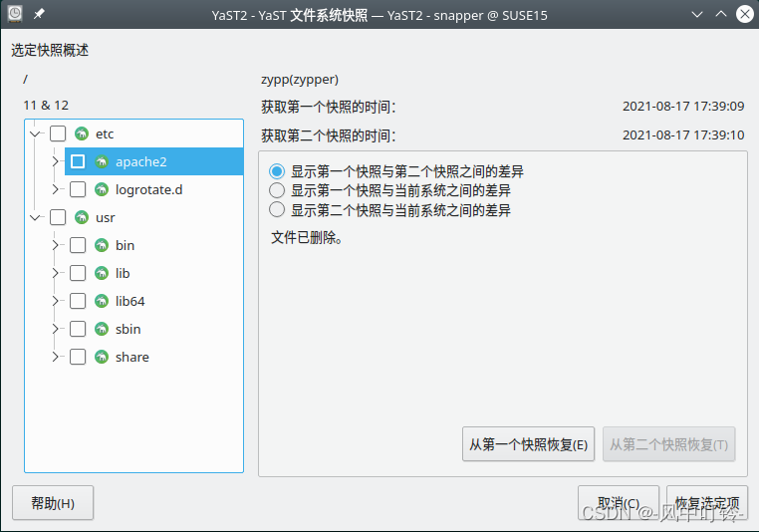Select the usr row label
This screenshot has height=532, width=759.
coord(105,218)
